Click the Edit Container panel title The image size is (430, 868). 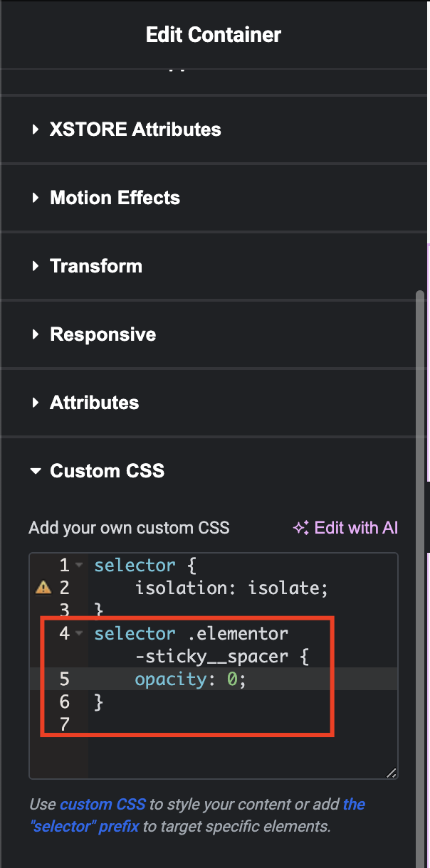(x=214, y=34)
